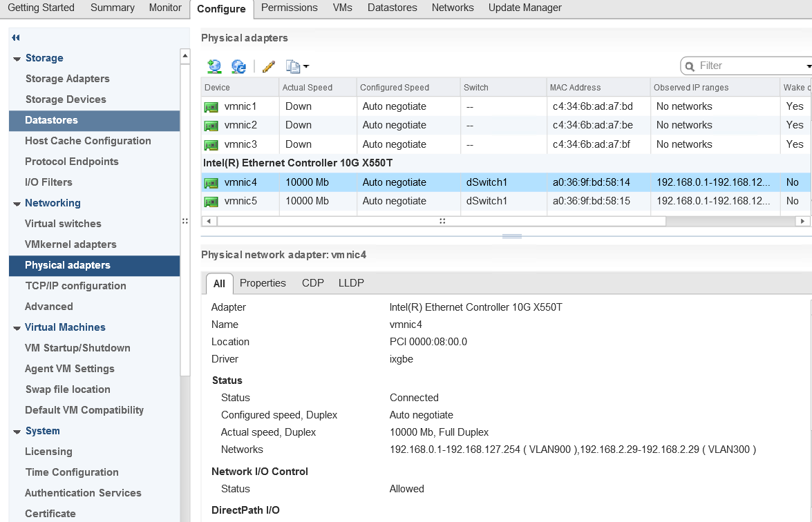Open Storage Devices in sidebar

(66, 99)
